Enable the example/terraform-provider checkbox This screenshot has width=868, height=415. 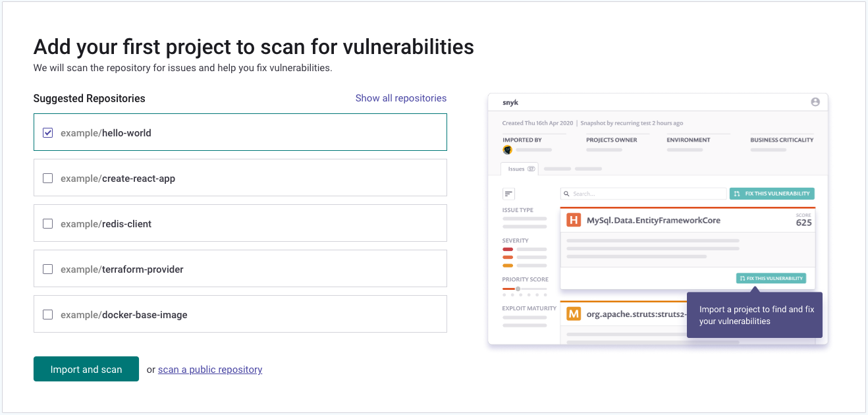click(x=47, y=269)
